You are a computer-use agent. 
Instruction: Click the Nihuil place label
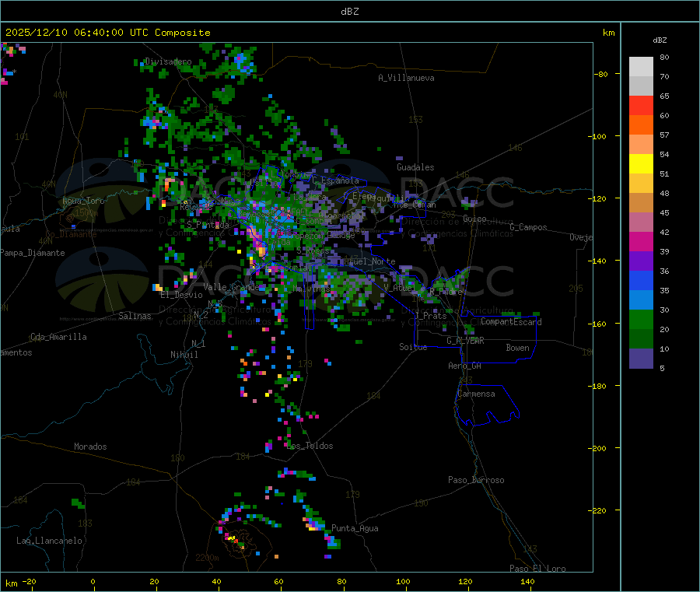point(184,355)
